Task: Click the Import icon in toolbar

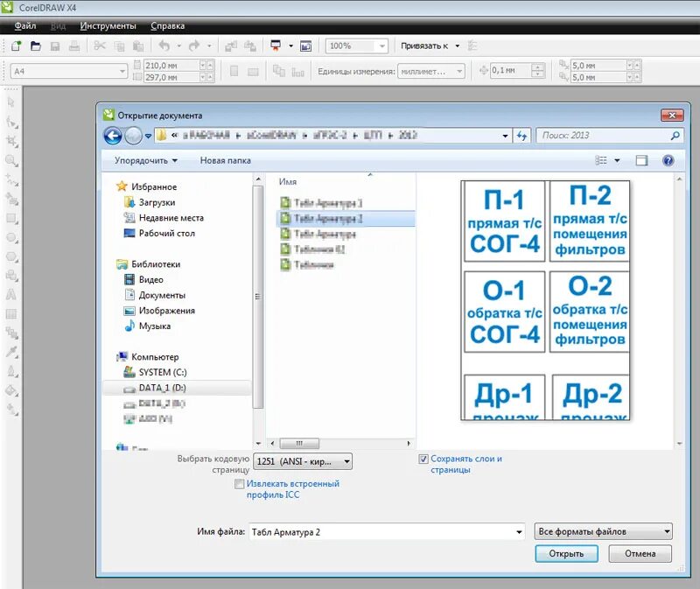Action: 231,46
